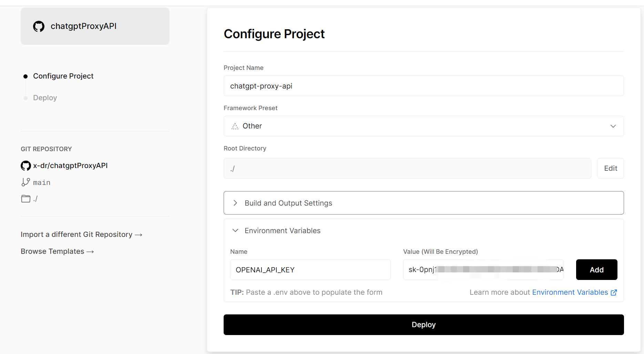Click the x-dr/chatgptProxyAPI repository link
Viewport: 644px width, 354px height.
pos(70,166)
